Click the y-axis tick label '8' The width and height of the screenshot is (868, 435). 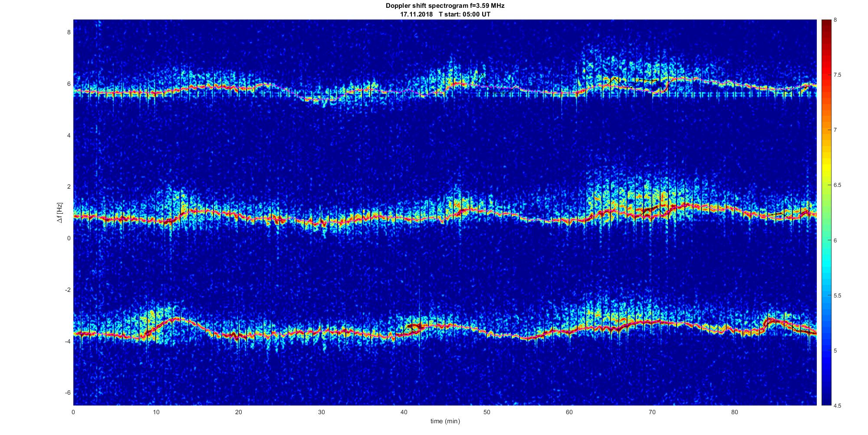[x=69, y=32]
